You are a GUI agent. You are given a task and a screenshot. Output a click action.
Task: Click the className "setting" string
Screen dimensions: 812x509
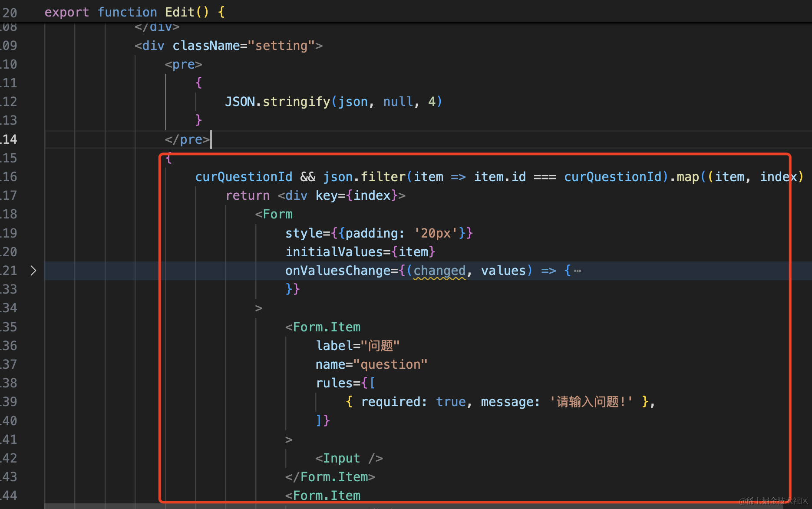[x=281, y=46]
